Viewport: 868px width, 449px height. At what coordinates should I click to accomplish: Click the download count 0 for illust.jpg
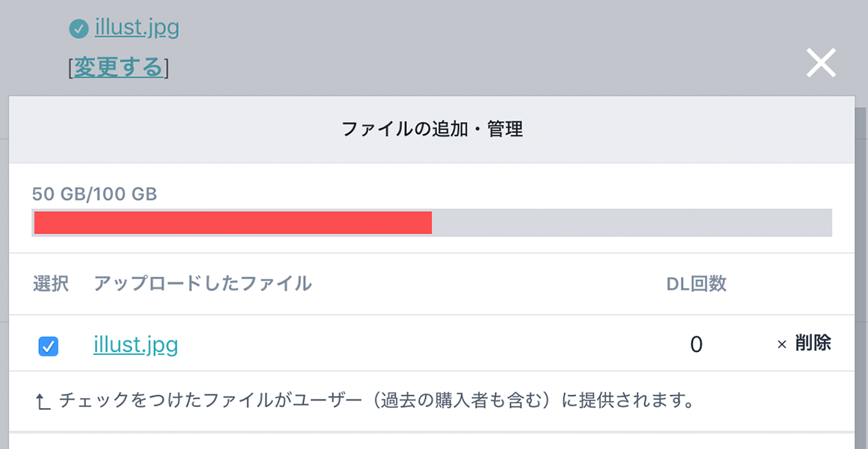point(697,345)
